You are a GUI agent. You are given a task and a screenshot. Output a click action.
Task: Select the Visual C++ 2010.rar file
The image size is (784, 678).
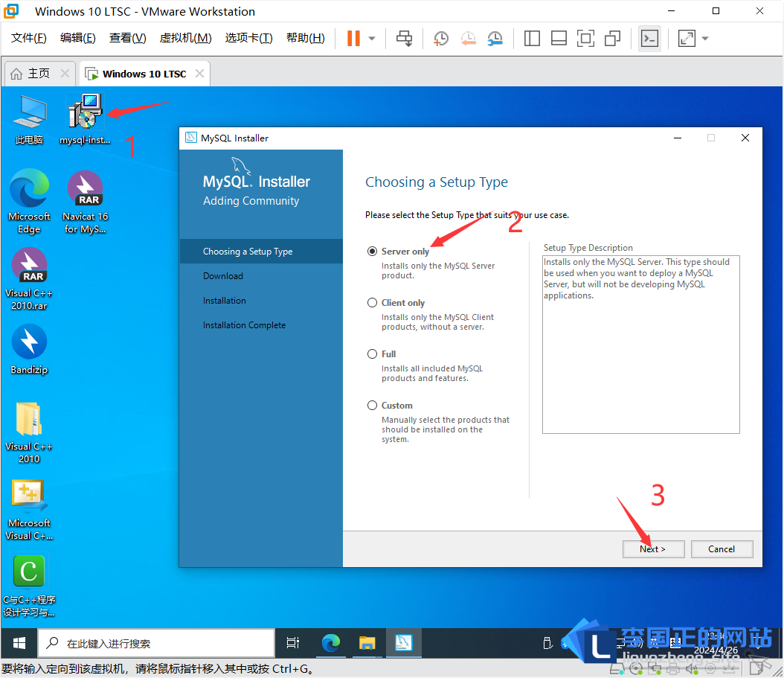(x=29, y=278)
